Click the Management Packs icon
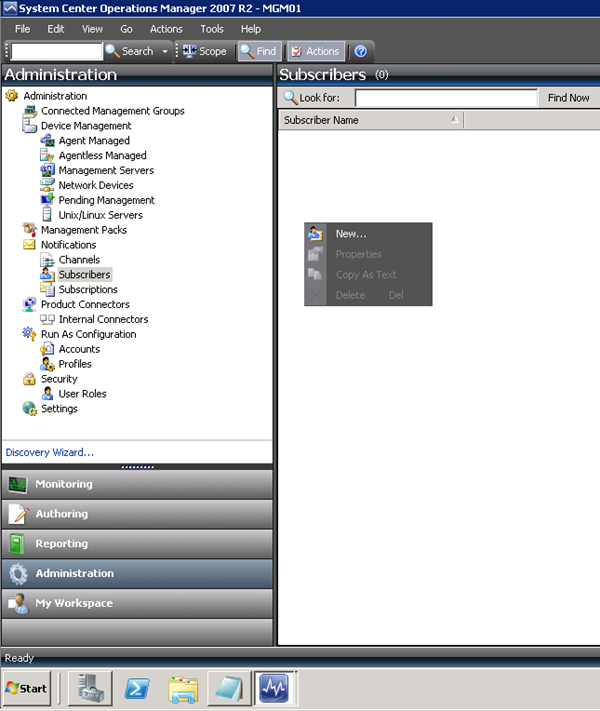The image size is (600, 711). coord(29,229)
